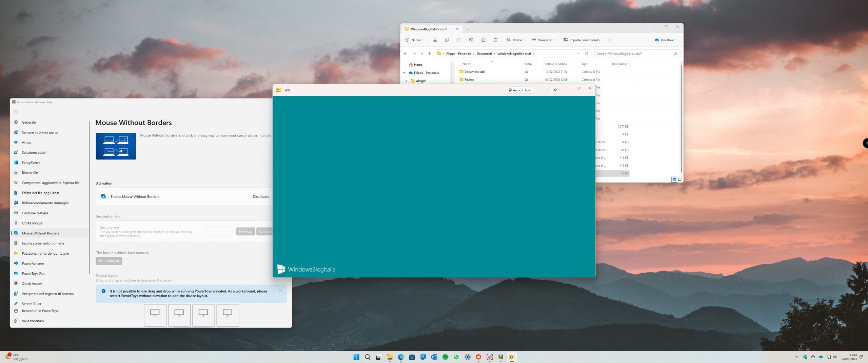Click the Explorer search field

coord(637,54)
